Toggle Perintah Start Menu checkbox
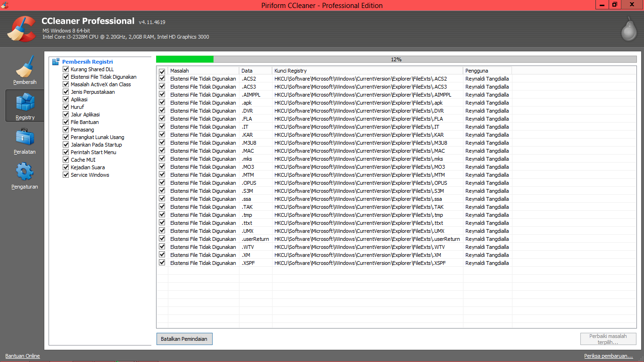Image resolution: width=644 pixels, height=362 pixels. tap(66, 152)
